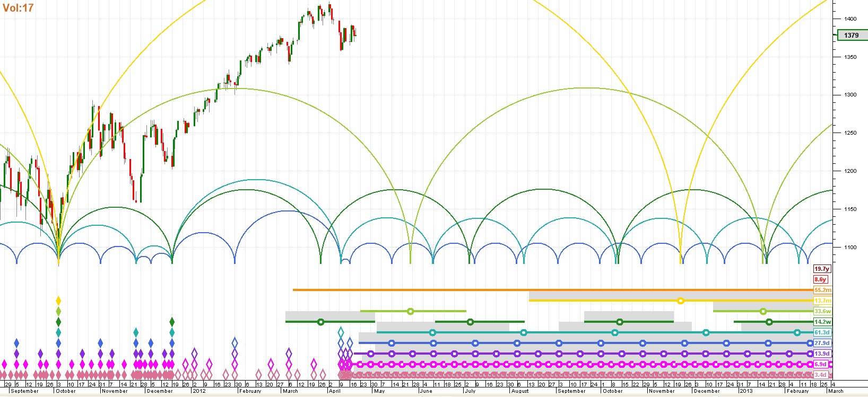Click the yellow diamond marker in early October
Viewport: 868px width, 397px height.
(x=58, y=301)
